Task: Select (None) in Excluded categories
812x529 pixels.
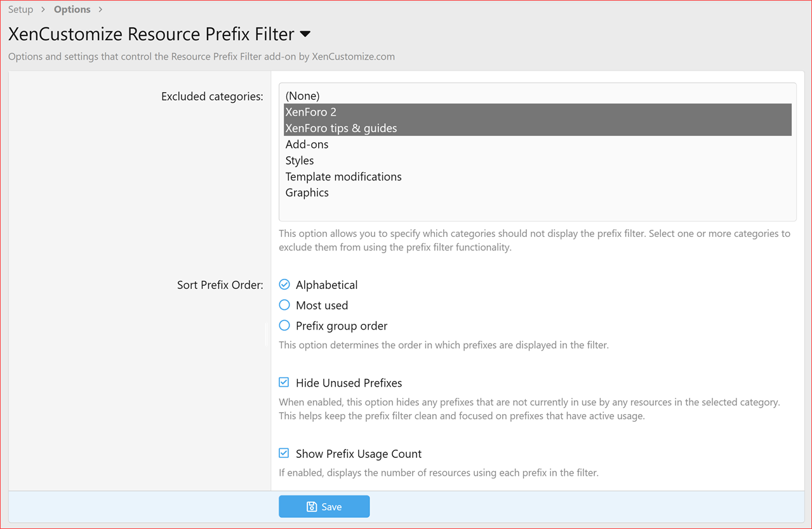Action: [538, 96]
